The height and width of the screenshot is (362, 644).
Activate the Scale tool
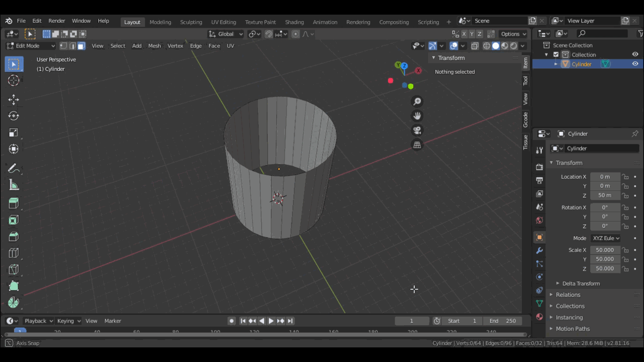14,133
